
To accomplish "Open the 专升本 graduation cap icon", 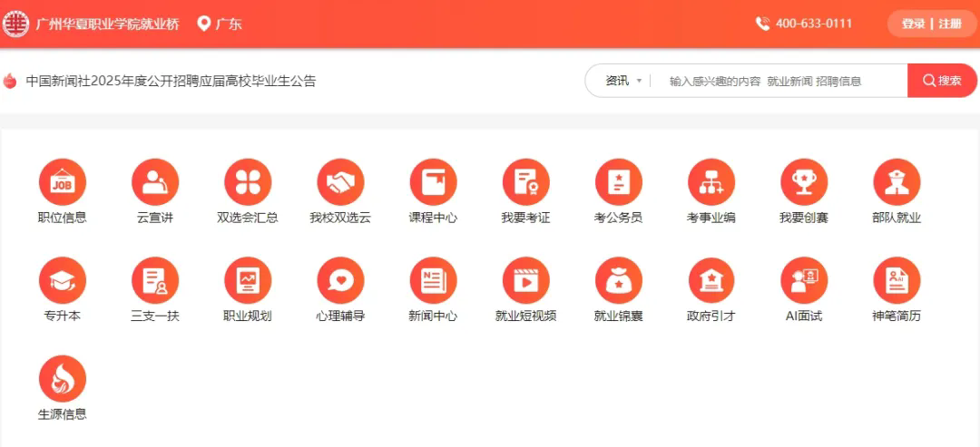I will point(63,280).
